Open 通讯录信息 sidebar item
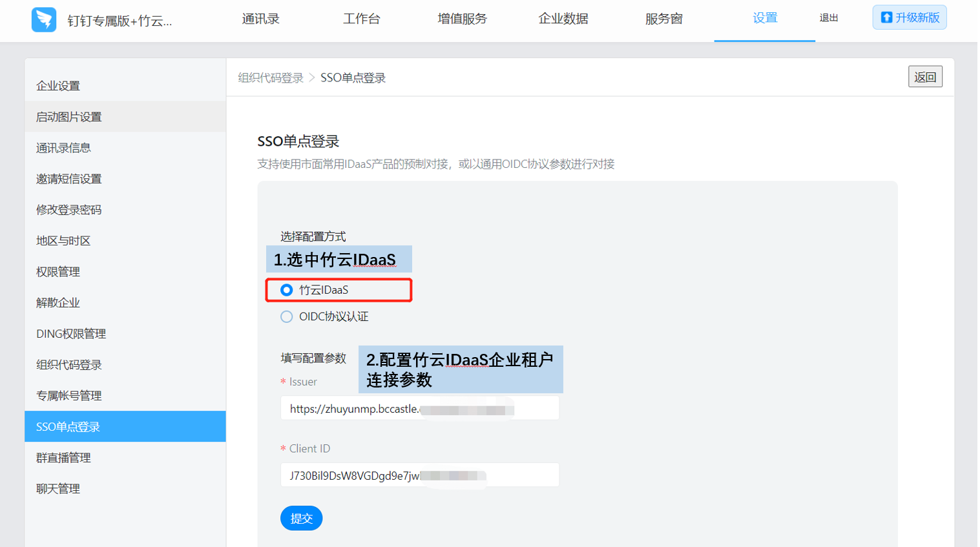Image resolution: width=980 pixels, height=547 pixels. 125,148
